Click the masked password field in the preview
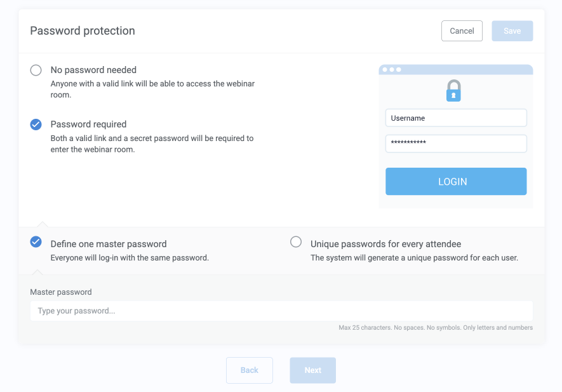 coord(455,144)
